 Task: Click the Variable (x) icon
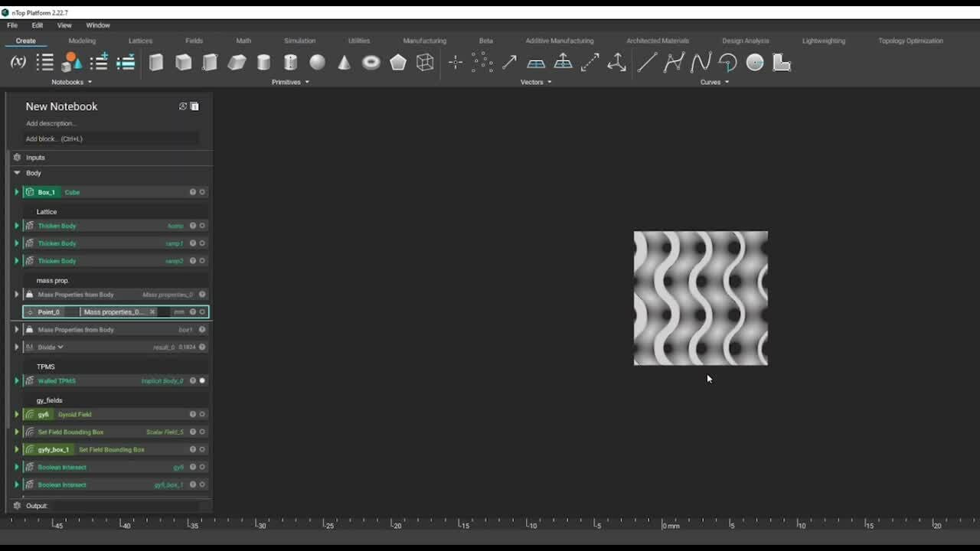click(18, 63)
